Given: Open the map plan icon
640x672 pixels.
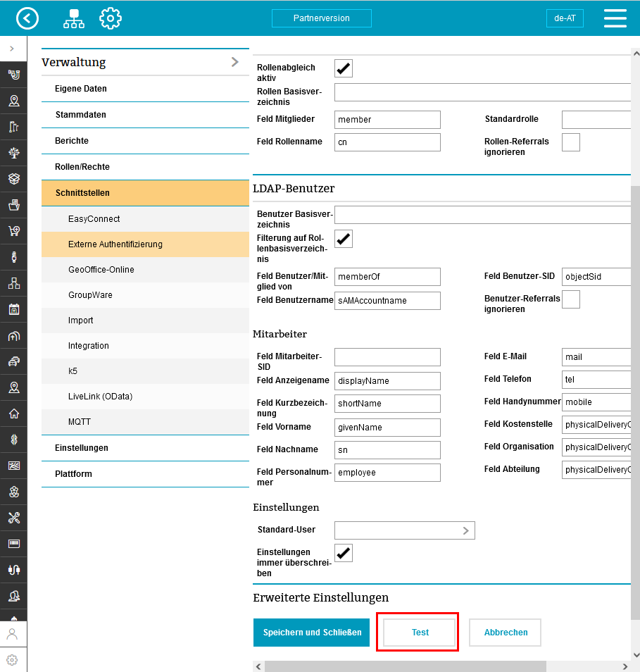Looking at the screenshot, I should [14, 466].
